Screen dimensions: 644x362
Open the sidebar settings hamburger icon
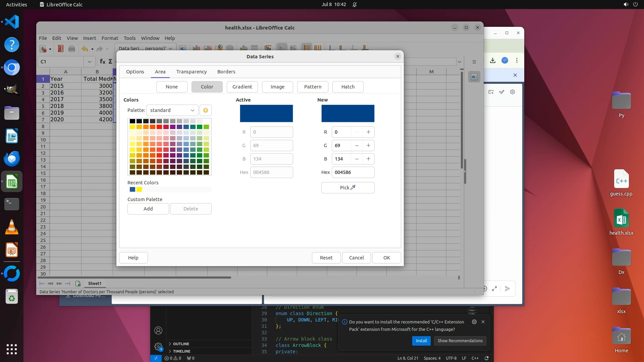pos(474,62)
